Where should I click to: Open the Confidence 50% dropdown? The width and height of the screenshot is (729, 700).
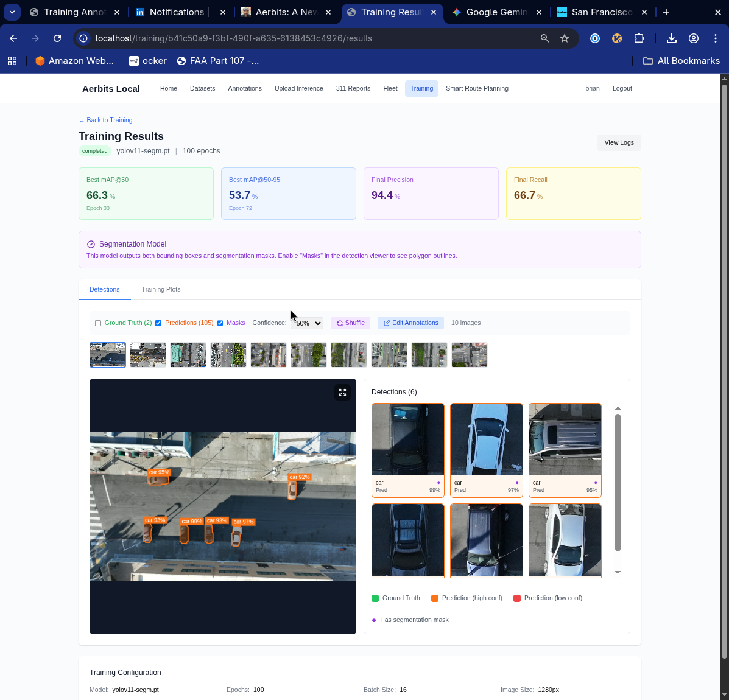pyautogui.click(x=307, y=323)
